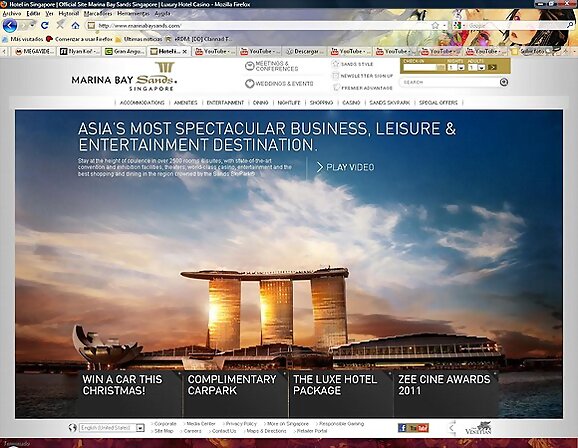Image resolution: width=578 pixels, height=448 pixels.
Task: Click the Meetings & Conferences round icon
Action: coord(250,66)
